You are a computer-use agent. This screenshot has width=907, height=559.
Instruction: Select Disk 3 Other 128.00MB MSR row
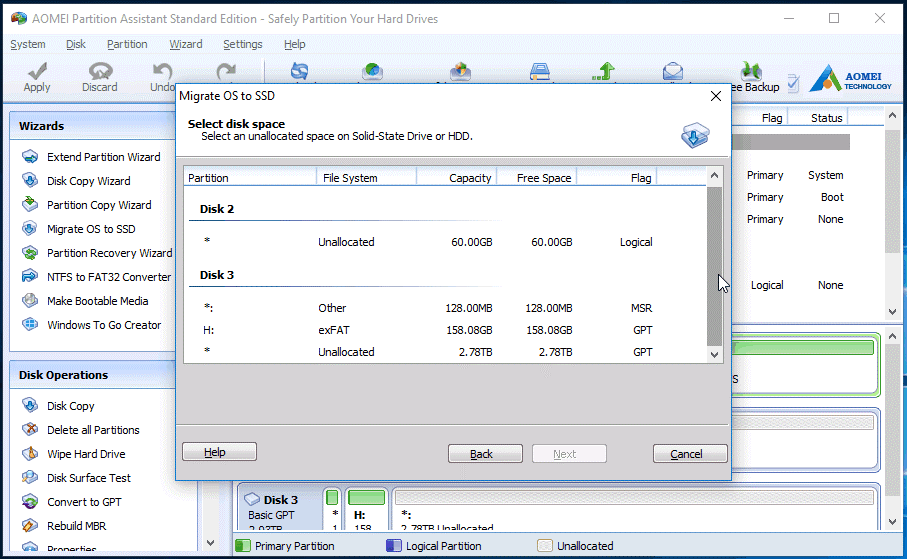point(445,308)
